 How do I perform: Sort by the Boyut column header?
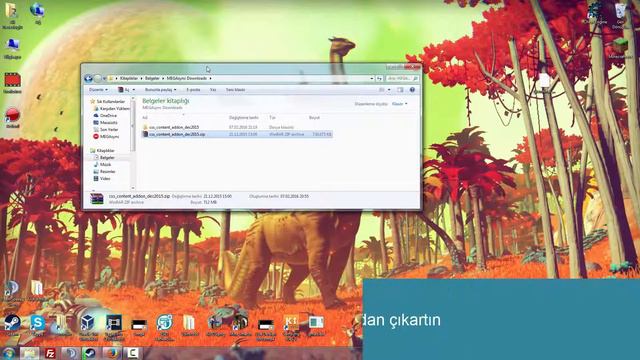314,118
